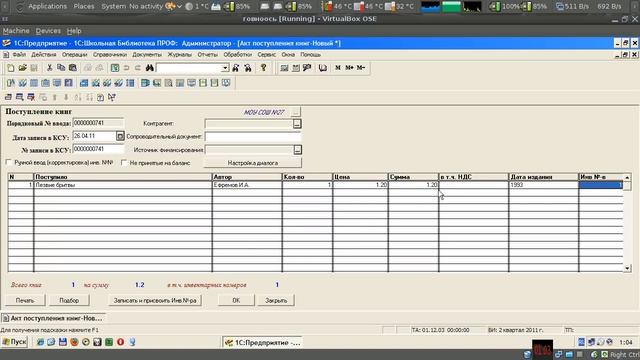Click the Акт поступления книг-Нов... window tab
Viewport: 640px width, 360px height.
(x=53, y=318)
